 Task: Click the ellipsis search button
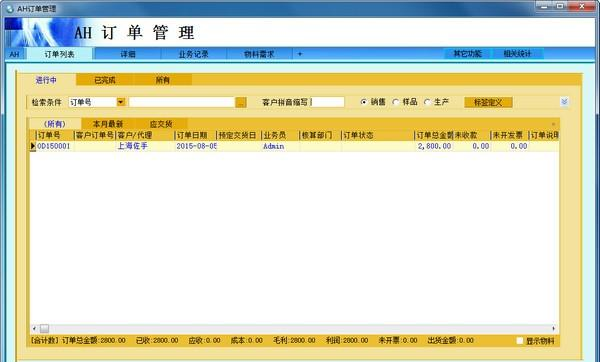tap(241, 103)
